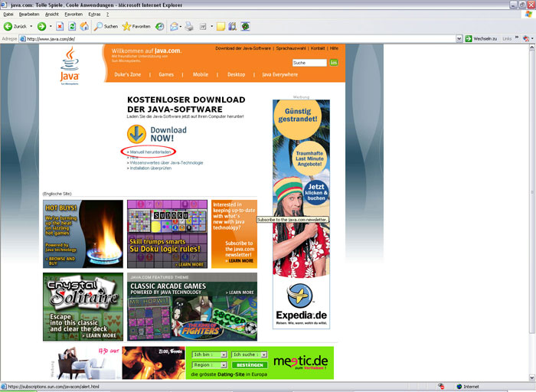Click the Edit document toolbar icon
Image resolution: width=536 pixels, height=392 pixels.
tap(203, 26)
